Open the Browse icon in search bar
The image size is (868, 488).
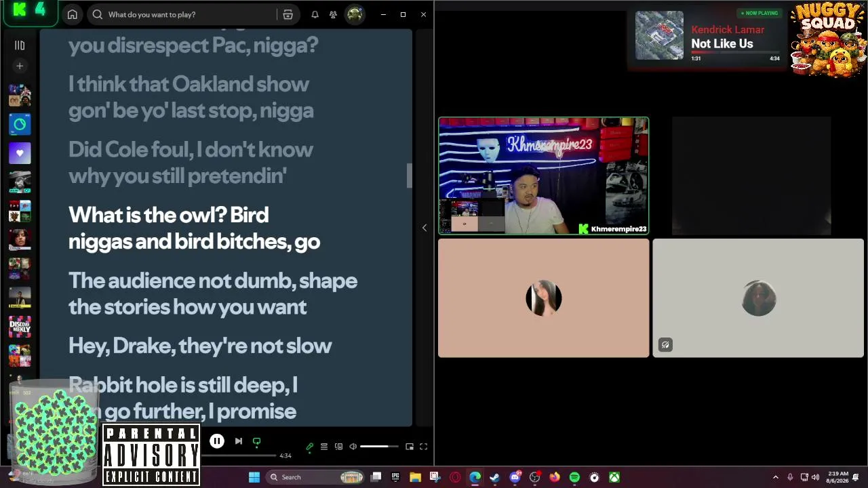[x=288, y=14]
